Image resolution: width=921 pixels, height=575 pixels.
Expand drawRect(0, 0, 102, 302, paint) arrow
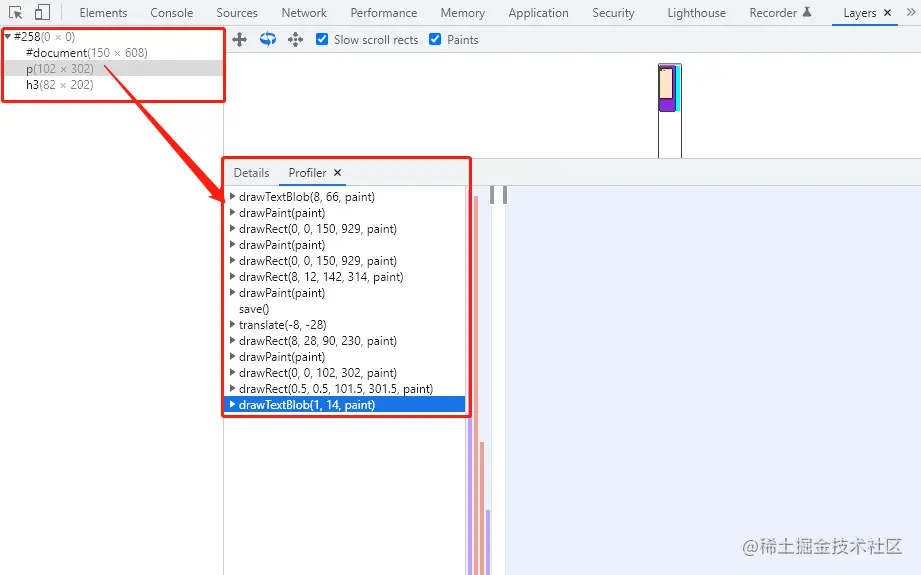pos(233,372)
